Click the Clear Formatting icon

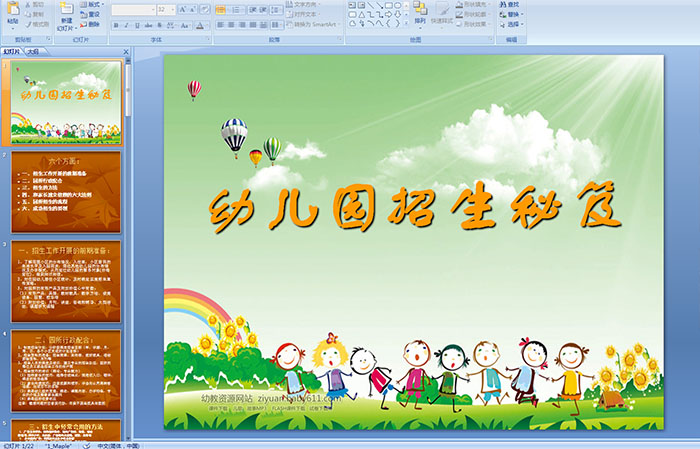tap(205, 9)
